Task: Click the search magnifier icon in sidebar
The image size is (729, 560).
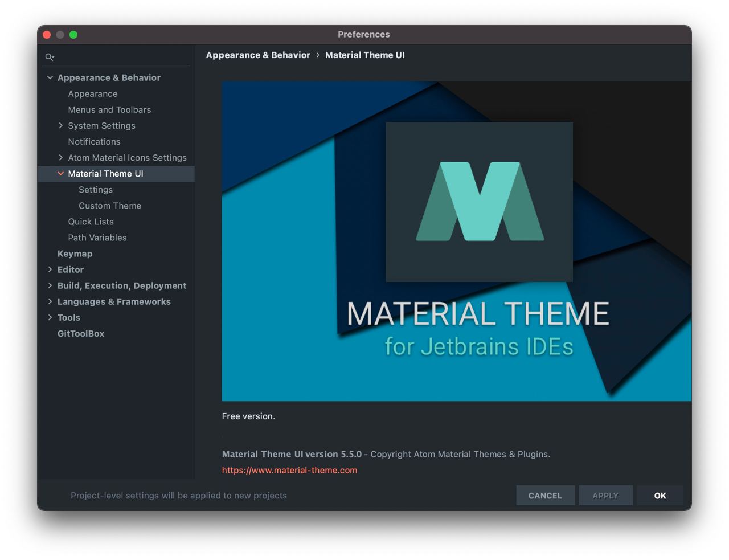Action: click(50, 57)
